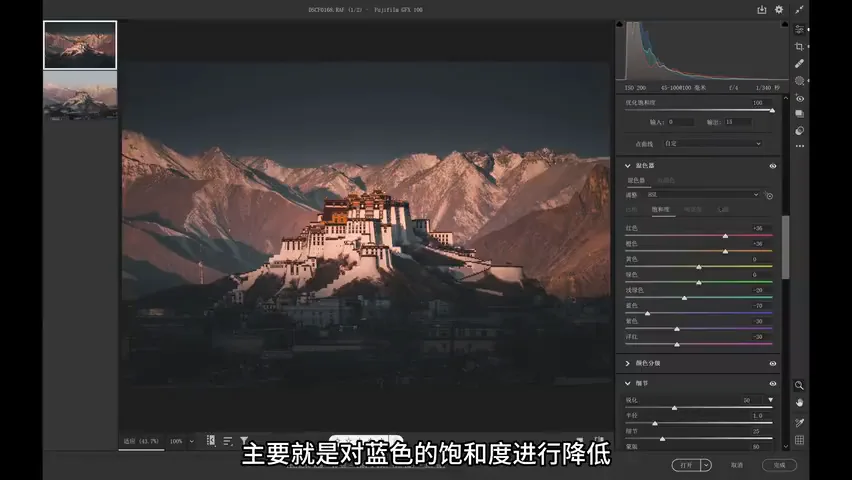This screenshot has height=480, width=852.
Task: Toggle visibility eye of 细节 panel
Action: pos(773,384)
